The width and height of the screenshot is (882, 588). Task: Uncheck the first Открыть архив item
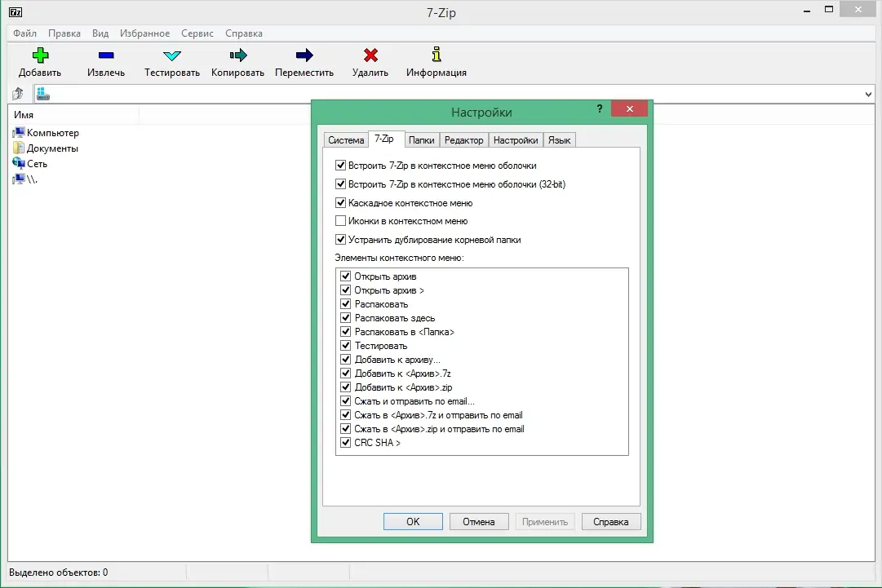pyautogui.click(x=345, y=276)
